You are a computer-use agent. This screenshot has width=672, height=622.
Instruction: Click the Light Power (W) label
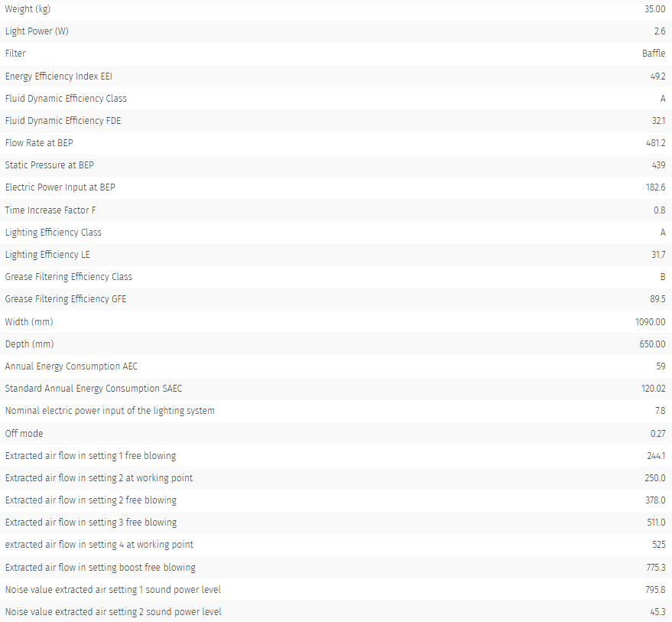pos(37,31)
